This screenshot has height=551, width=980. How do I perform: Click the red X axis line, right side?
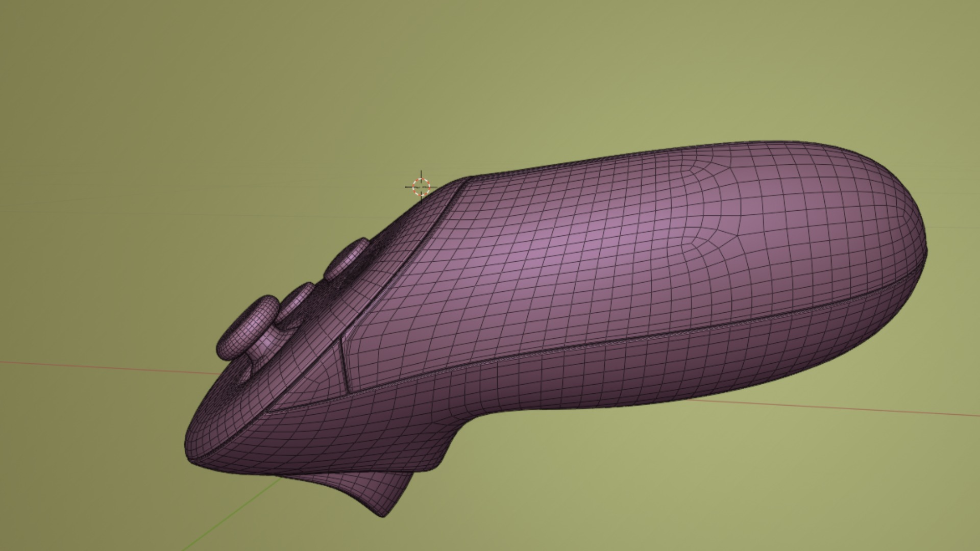click(x=842, y=408)
